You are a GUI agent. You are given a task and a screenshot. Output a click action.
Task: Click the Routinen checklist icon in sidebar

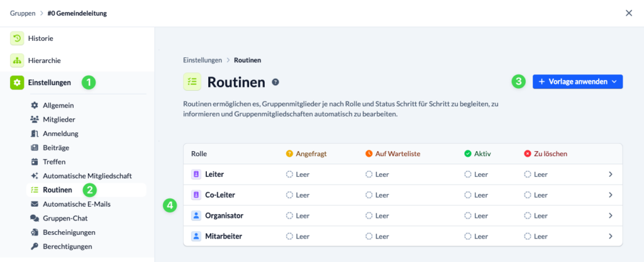pyautogui.click(x=35, y=190)
